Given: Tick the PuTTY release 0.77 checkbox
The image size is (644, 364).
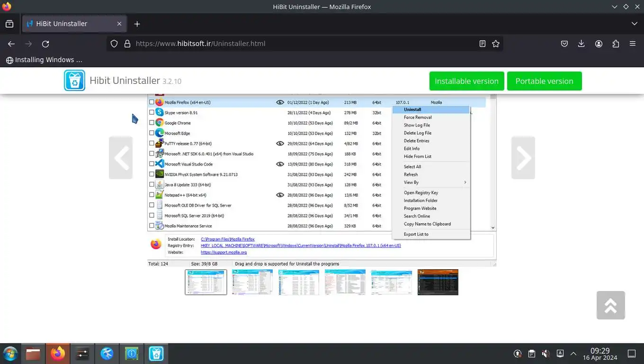Looking at the screenshot, I should (152, 143).
